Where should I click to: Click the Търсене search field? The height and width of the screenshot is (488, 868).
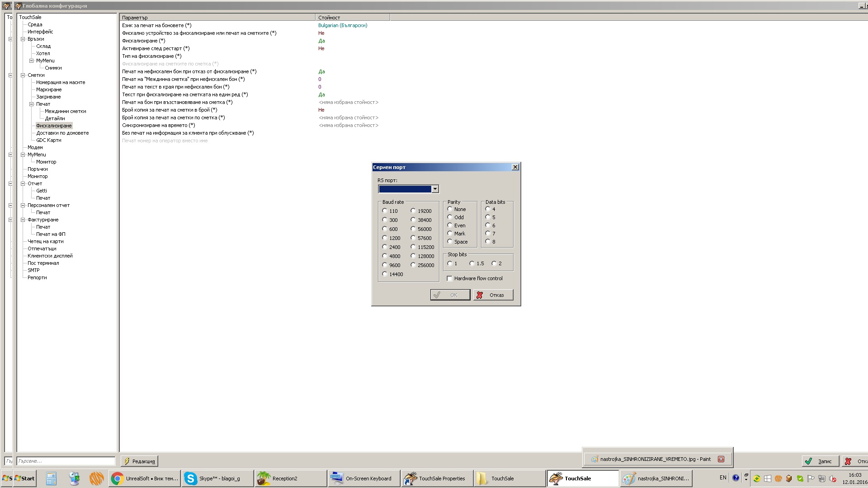[66, 461]
